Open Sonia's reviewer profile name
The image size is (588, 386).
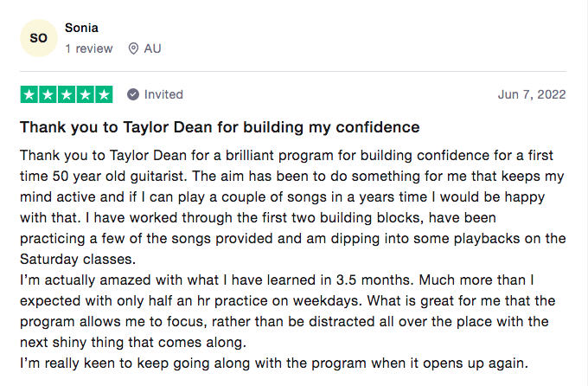tap(81, 28)
